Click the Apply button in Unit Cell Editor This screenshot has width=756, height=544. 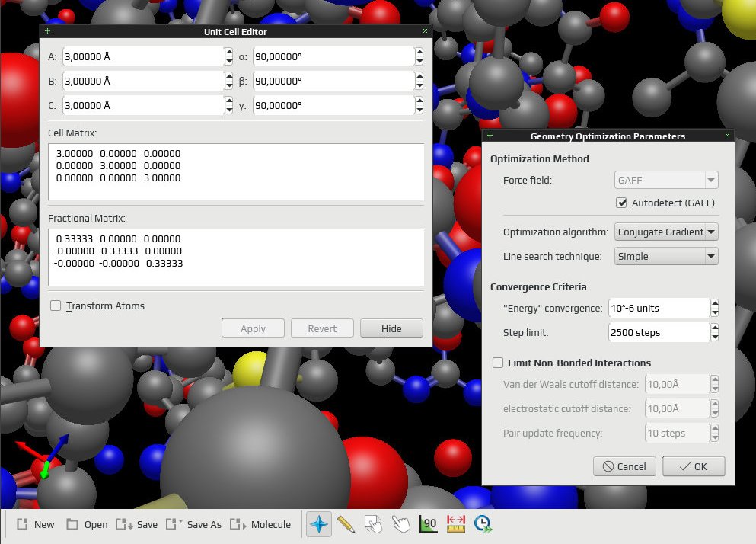coord(253,328)
